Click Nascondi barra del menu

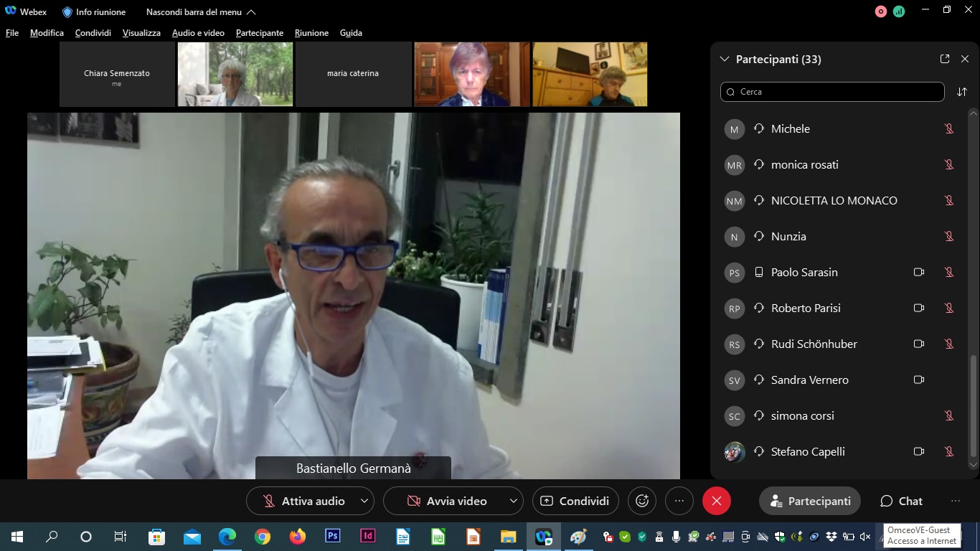click(x=201, y=12)
